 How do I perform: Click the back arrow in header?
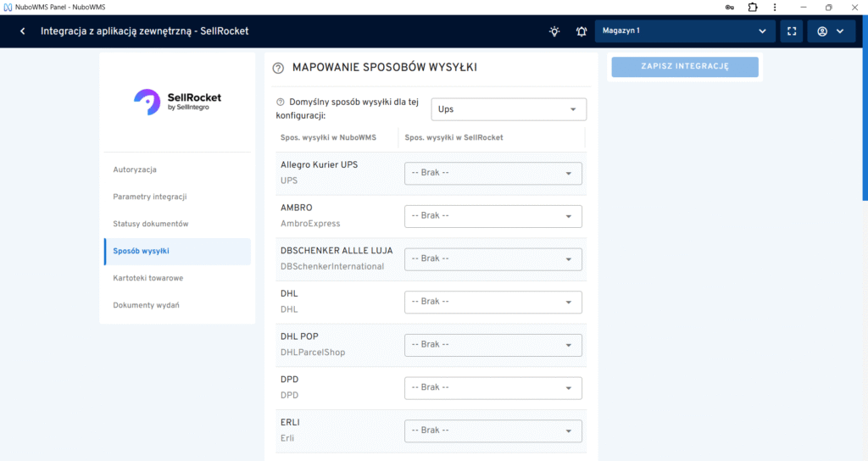pos(22,31)
